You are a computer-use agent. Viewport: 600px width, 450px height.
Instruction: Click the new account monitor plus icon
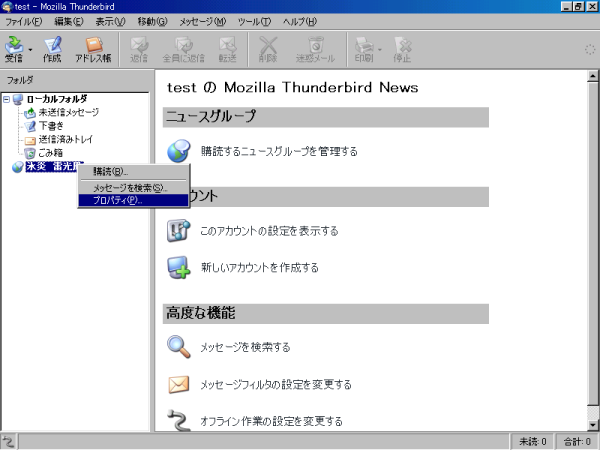coord(179,267)
